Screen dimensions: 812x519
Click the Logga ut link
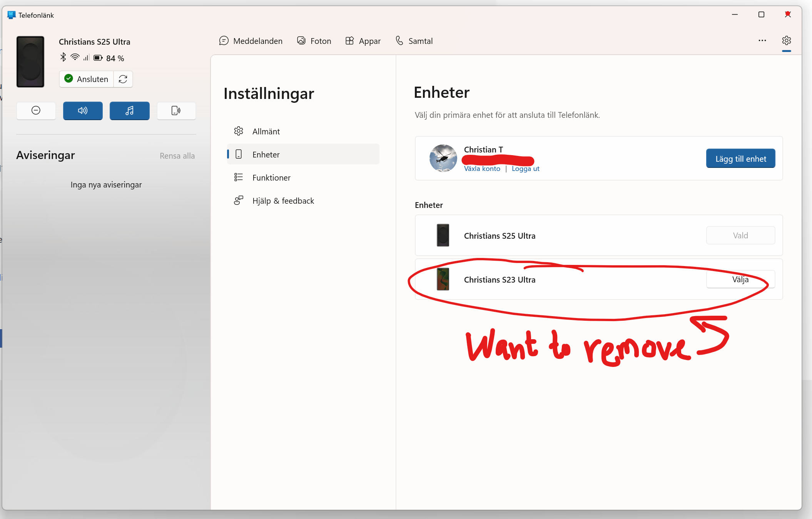[x=525, y=169]
